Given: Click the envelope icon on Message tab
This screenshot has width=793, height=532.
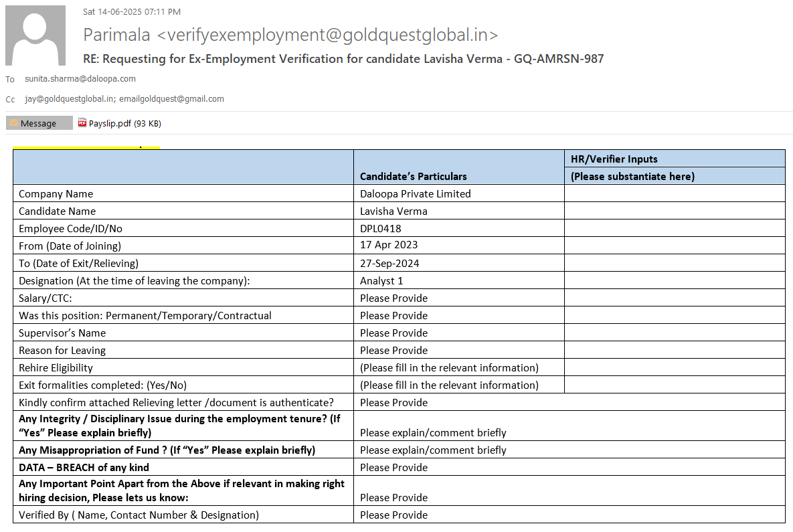Looking at the screenshot, I should click(13, 123).
